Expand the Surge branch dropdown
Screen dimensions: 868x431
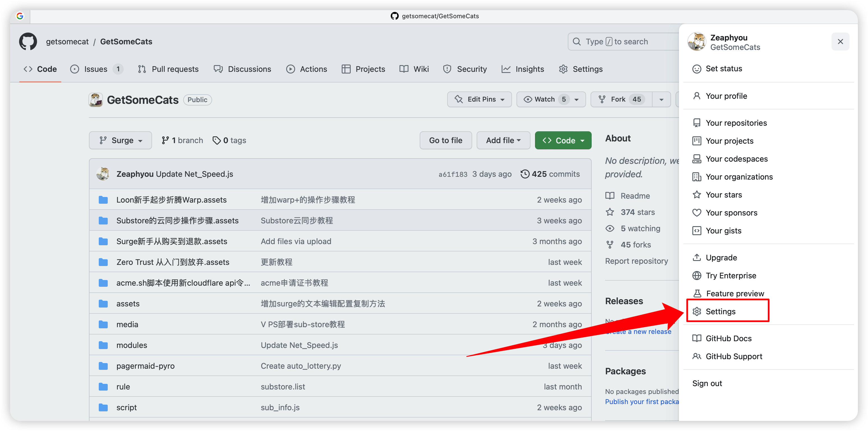pyautogui.click(x=120, y=140)
